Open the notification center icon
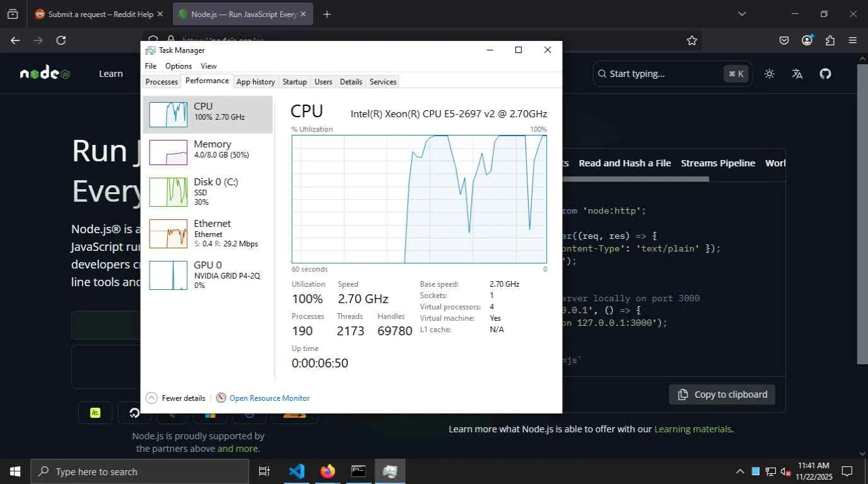Image resolution: width=868 pixels, height=484 pixels. coord(847,471)
